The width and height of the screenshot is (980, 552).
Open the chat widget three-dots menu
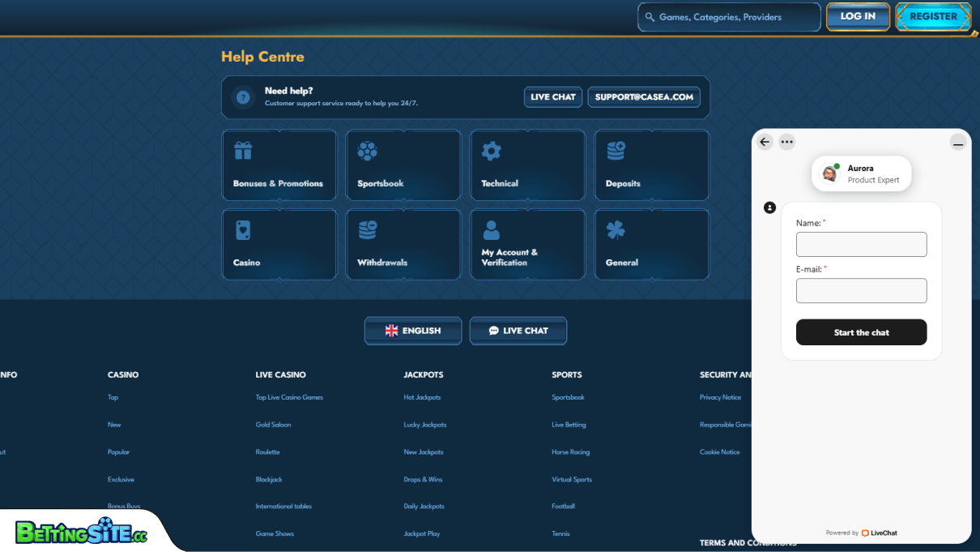click(786, 142)
